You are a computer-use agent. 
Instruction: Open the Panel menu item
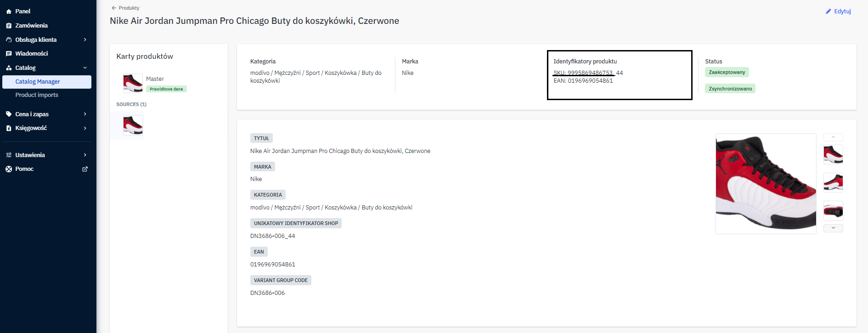point(23,11)
